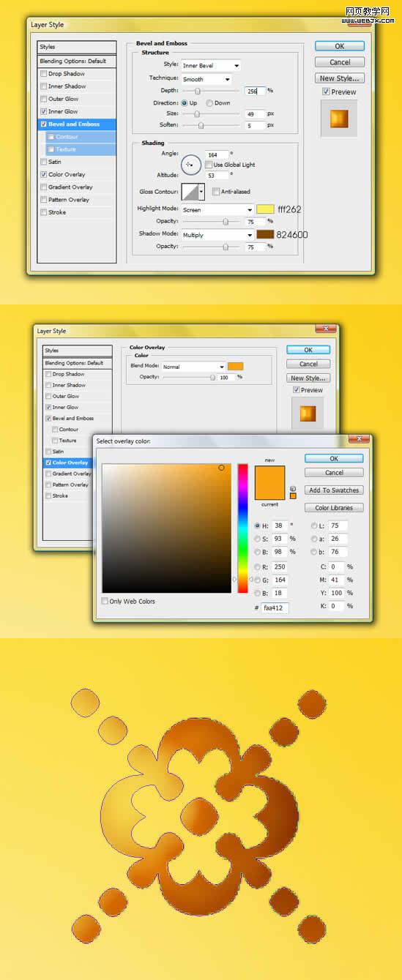Viewport: 402px width, 980px height.
Task: Open Highlight Mode dropdown set to Screen
Action: [217, 209]
